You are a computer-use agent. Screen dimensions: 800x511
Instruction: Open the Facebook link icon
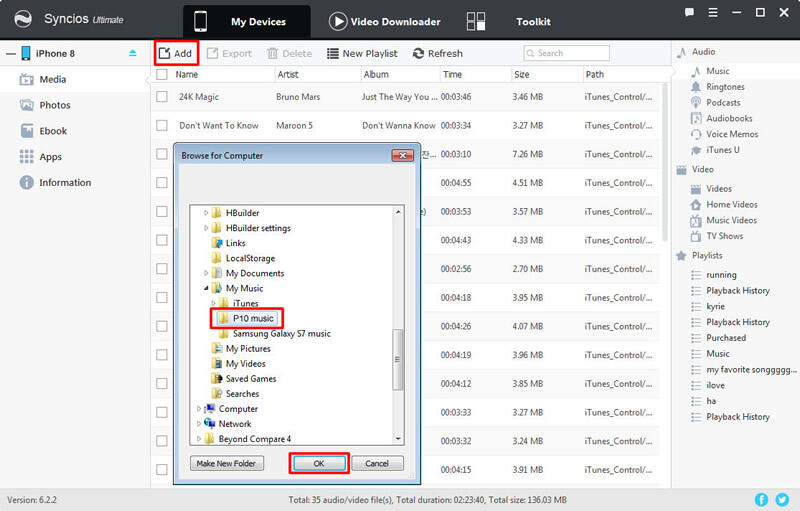pos(761,500)
